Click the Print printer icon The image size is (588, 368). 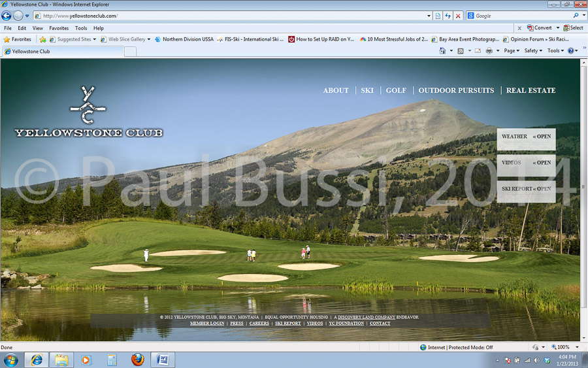489,50
